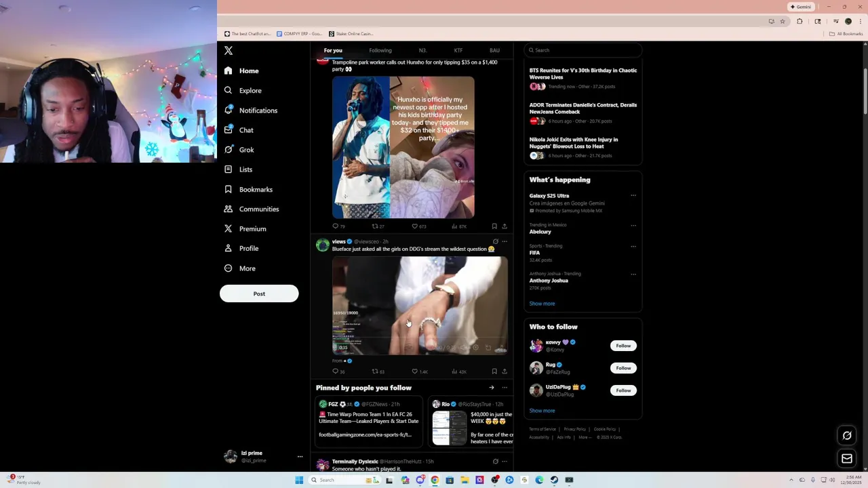This screenshot has height=488, width=868.
Task: Open the Windows Start menu
Action: [299, 480]
